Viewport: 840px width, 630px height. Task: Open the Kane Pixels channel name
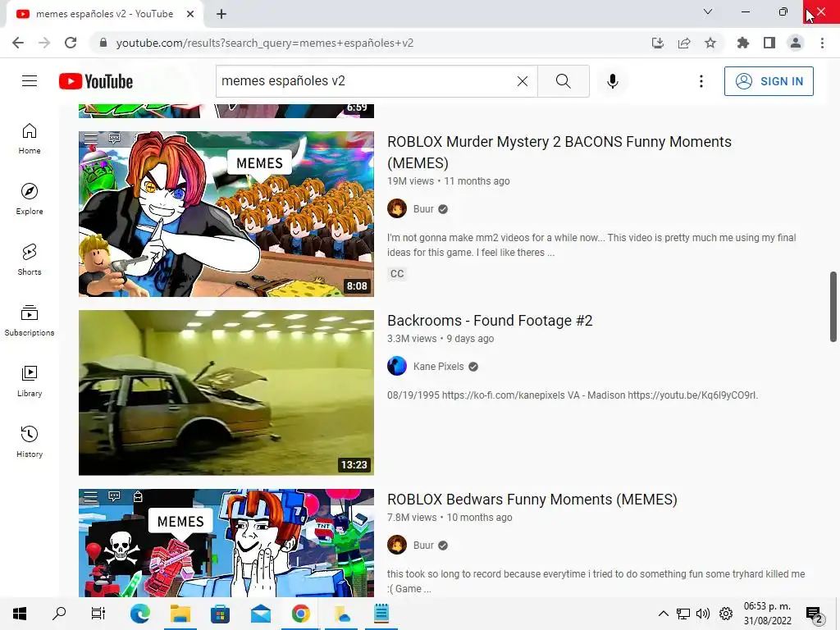click(438, 367)
